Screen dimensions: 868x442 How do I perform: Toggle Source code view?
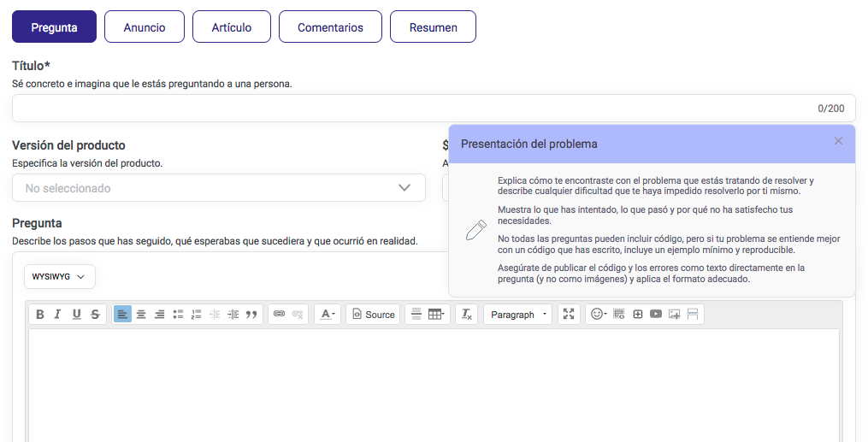[x=374, y=315]
